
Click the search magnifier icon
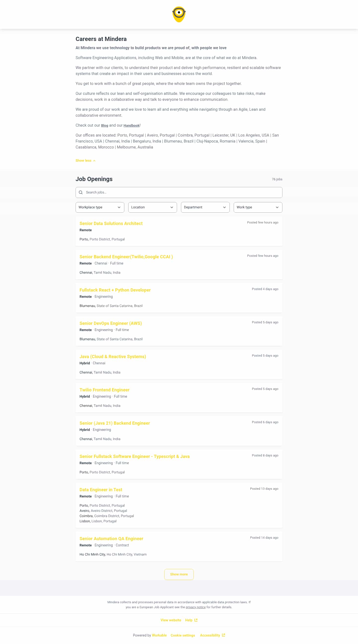click(81, 192)
